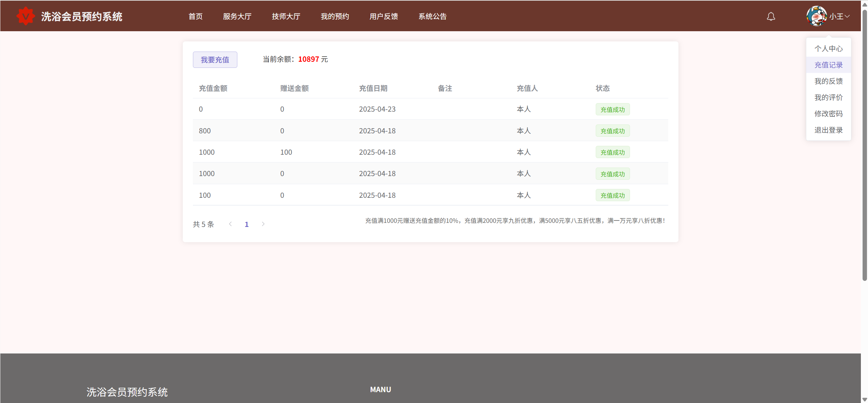Click the notification bell icon

point(771,16)
